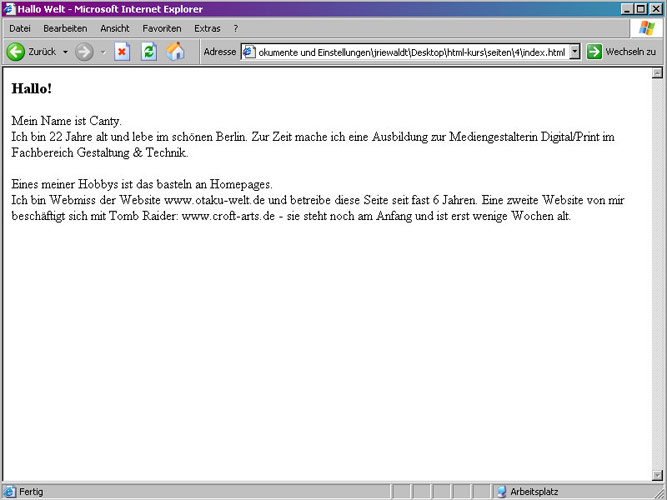This screenshot has width=667, height=500.
Task: Open the Extras menu
Action: (x=207, y=29)
